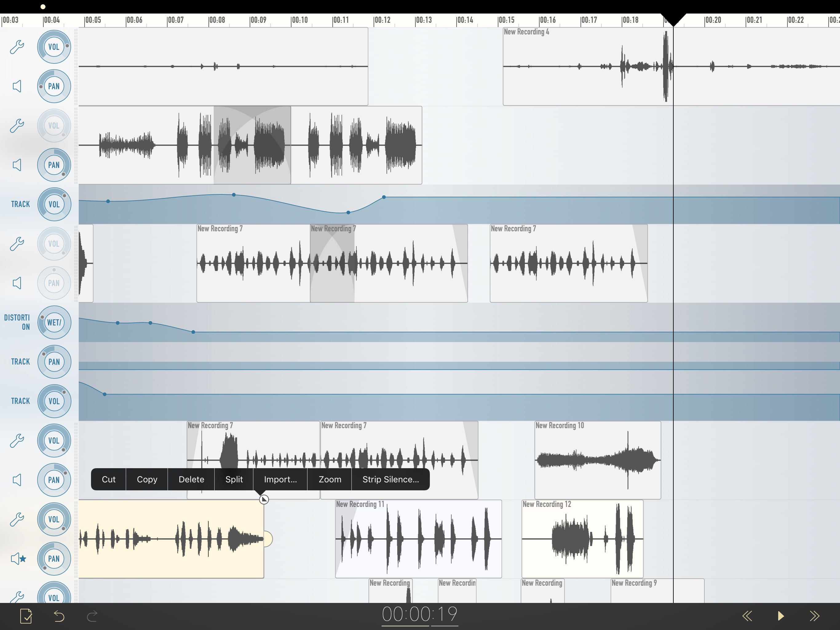Click the 00:00:19 time counter display
Screen dimensions: 840x630
coord(420,614)
